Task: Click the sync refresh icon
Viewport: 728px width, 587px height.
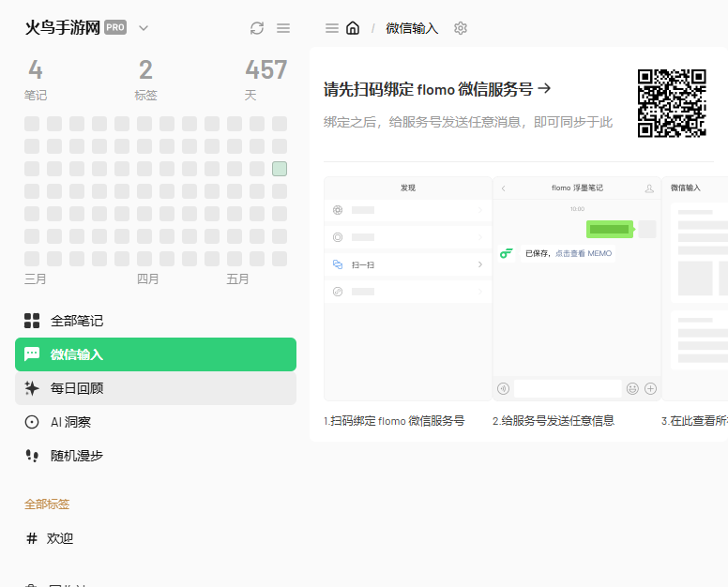Action: (x=257, y=28)
